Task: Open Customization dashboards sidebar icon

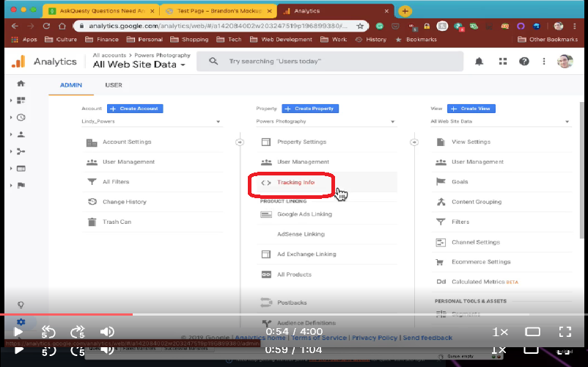Action: 21,101
